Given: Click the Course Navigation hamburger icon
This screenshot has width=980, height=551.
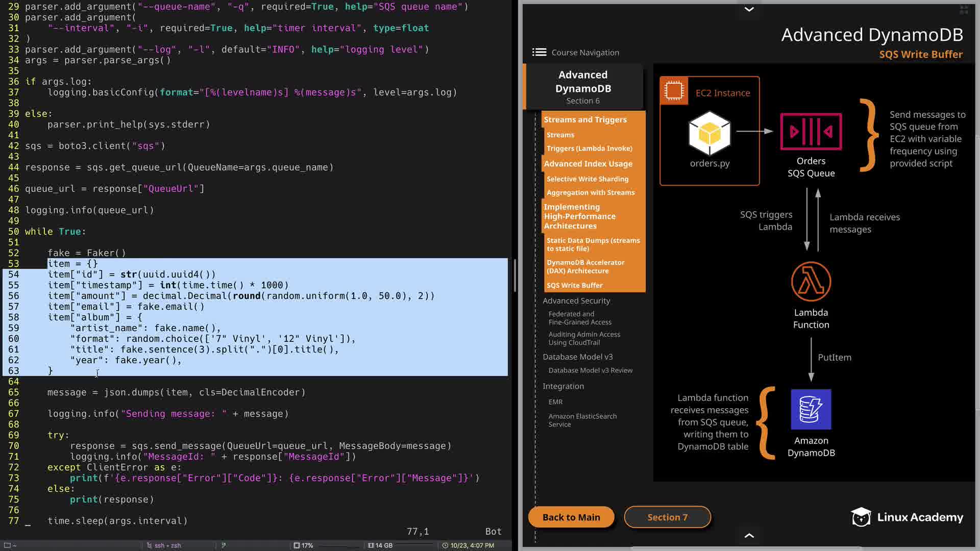Looking at the screenshot, I should coord(539,53).
